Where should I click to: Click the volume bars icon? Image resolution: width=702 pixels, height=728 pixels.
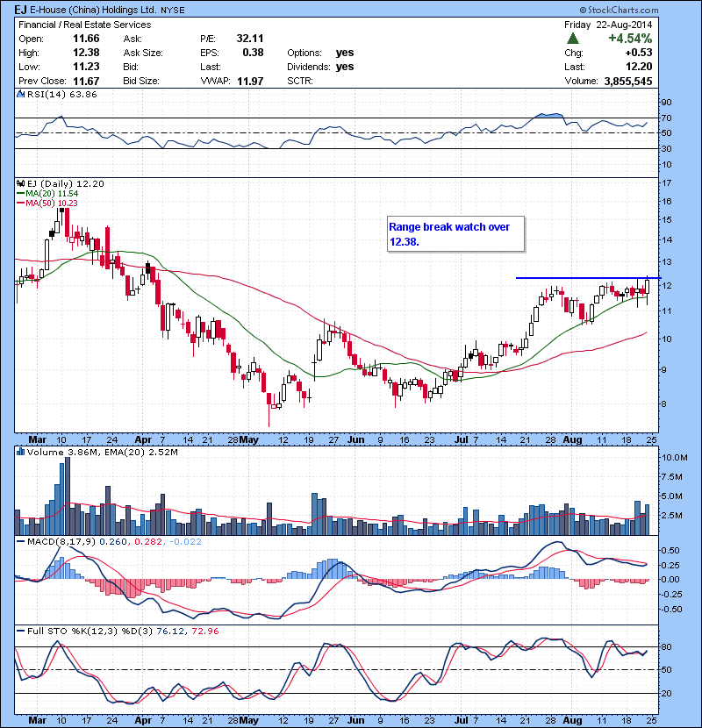[20, 452]
